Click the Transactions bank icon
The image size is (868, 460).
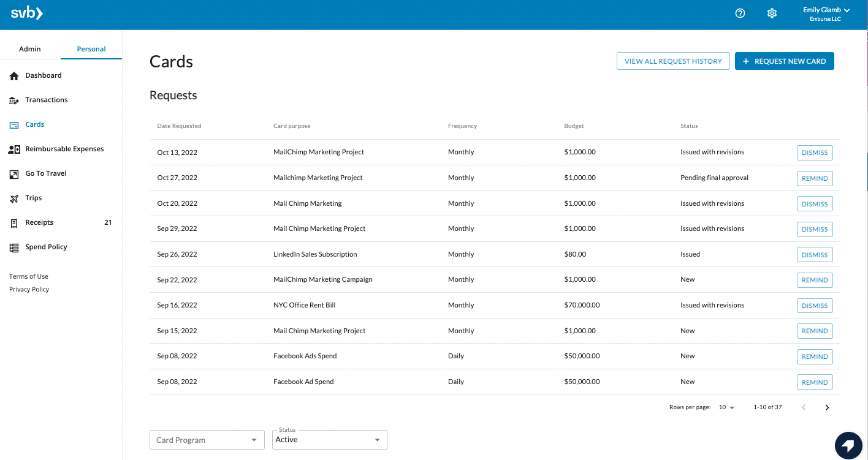coord(14,100)
